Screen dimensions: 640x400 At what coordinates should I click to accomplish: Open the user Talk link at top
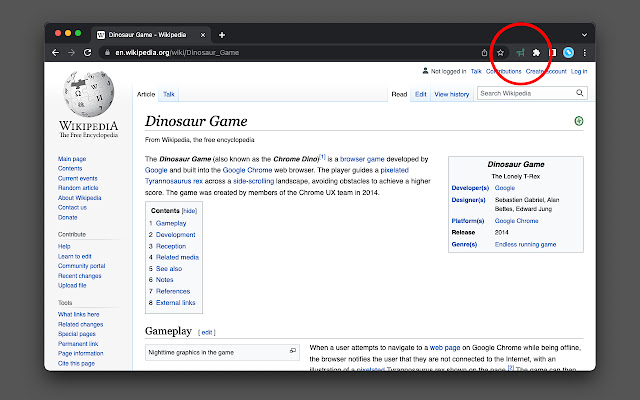[x=476, y=71]
